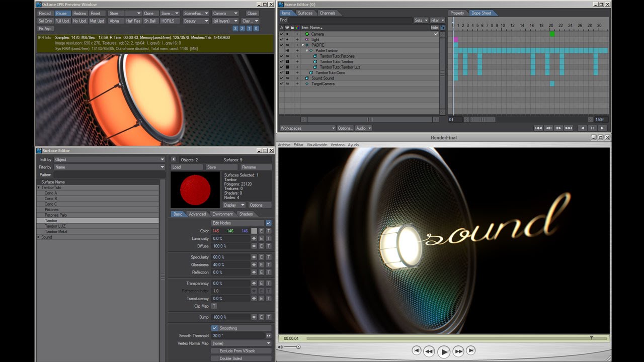Click the Bump texture T button
The height and width of the screenshot is (362, 644).
[x=268, y=317]
